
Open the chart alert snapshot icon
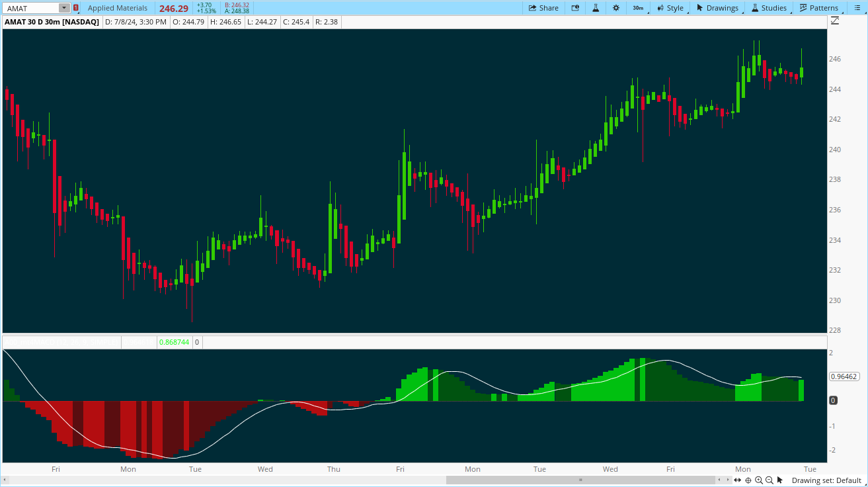pyautogui.click(x=575, y=8)
